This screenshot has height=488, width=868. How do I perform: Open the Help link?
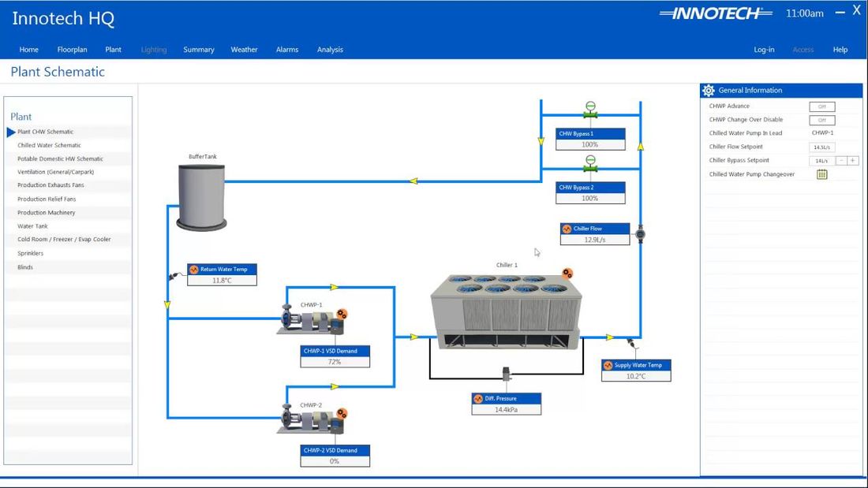(840, 49)
